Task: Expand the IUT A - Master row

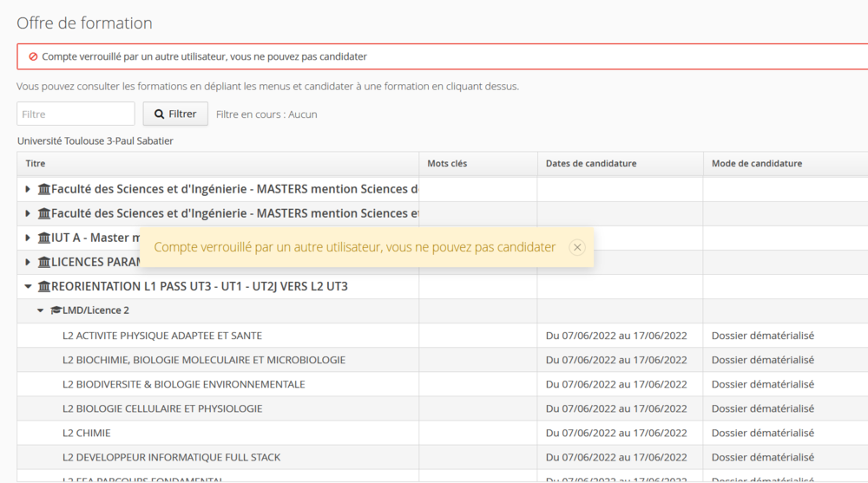Action: 28,238
